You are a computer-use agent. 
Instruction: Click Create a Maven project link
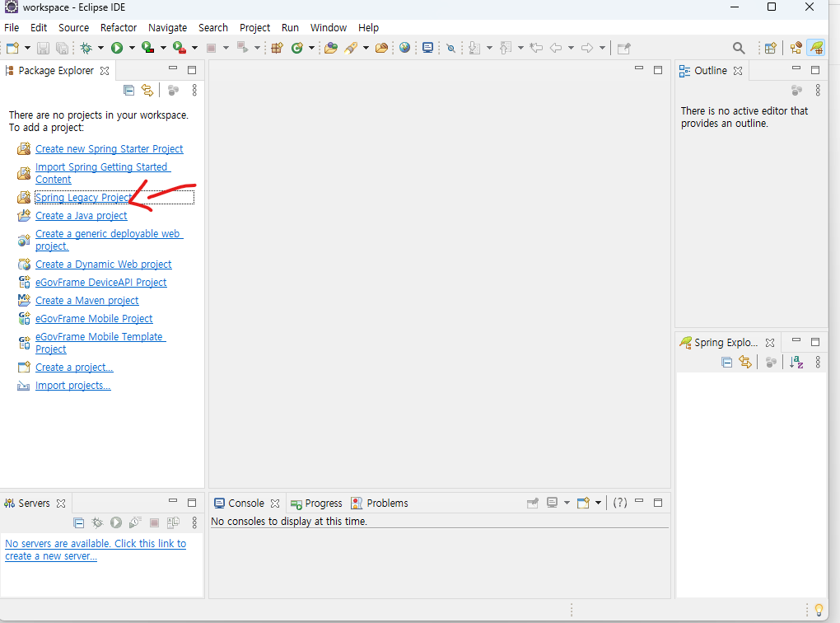click(x=86, y=301)
